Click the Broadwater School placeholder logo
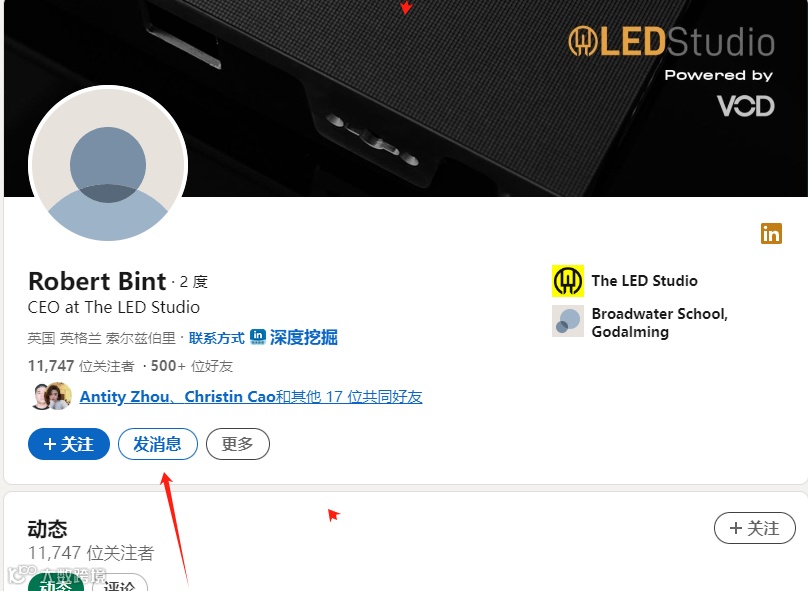The image size is (808, 591). 568,320
